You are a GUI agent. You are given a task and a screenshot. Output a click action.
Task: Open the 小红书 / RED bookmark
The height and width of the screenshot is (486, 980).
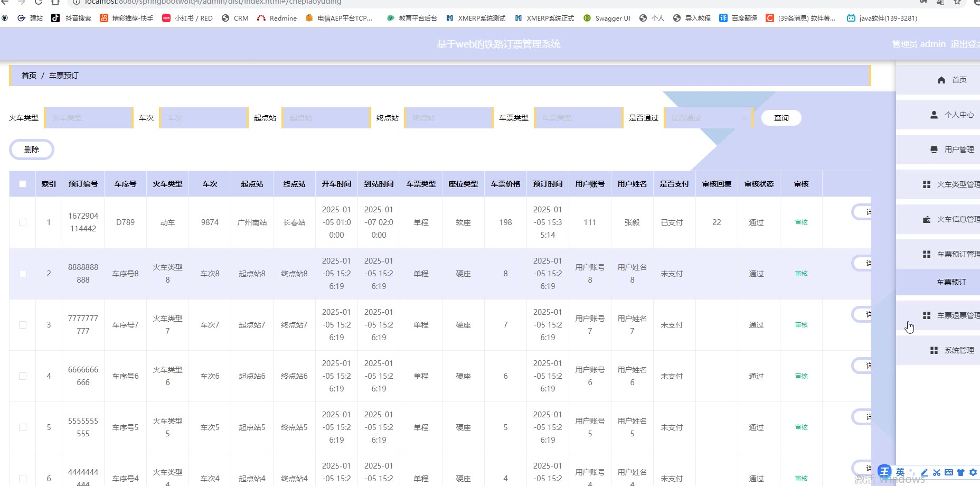click(x=187, y=18)
